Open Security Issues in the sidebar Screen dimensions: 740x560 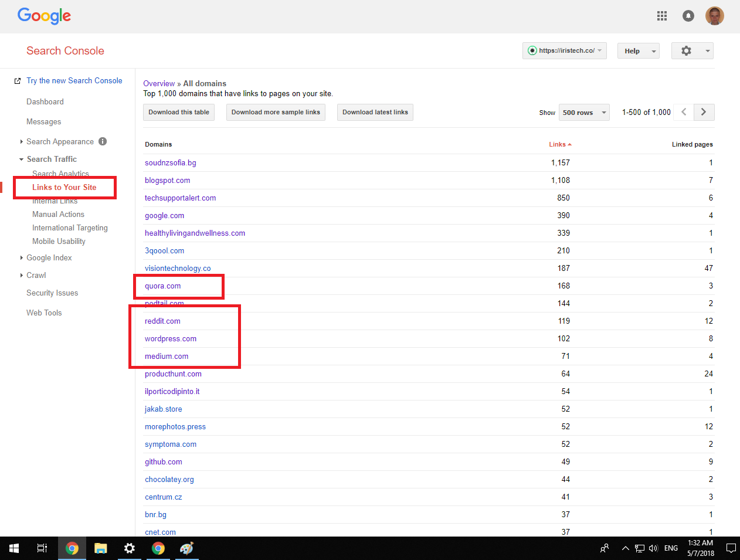click(x=52, y=293)
